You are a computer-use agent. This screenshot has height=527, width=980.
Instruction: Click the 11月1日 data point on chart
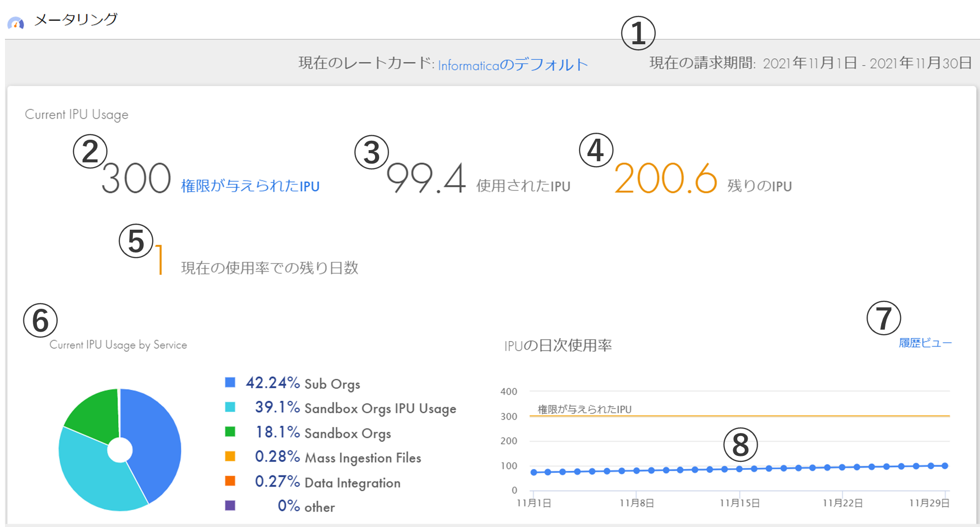[x=534, y=472]
